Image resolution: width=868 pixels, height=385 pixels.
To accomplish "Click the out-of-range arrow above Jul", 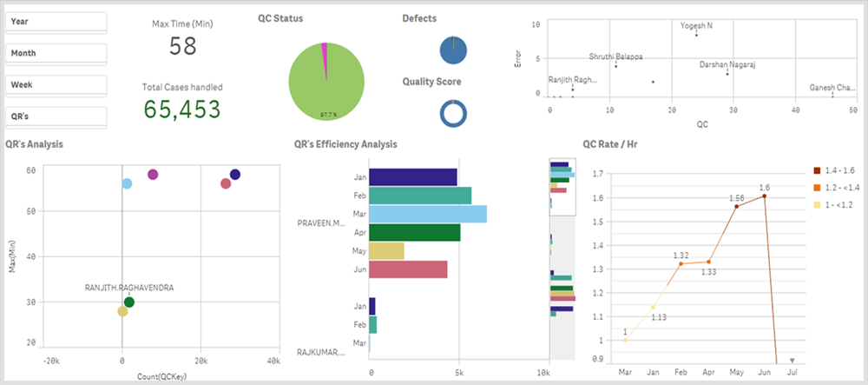I will click(x=792, y=360).
